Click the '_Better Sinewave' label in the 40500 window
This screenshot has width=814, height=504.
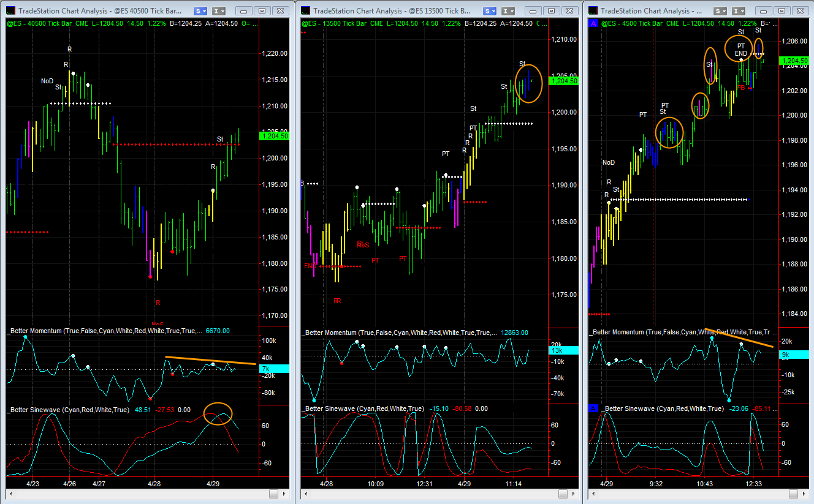(x=34, y=410)
